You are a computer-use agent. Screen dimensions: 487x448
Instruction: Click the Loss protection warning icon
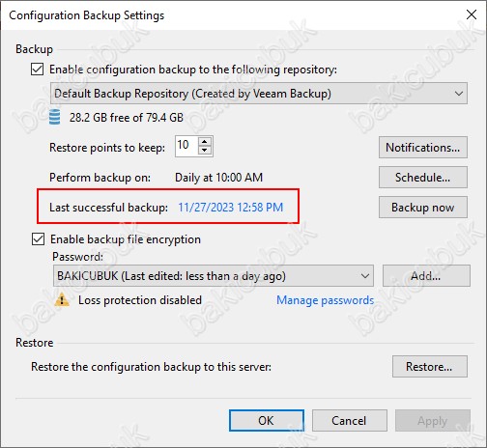[x=62, y=300]
